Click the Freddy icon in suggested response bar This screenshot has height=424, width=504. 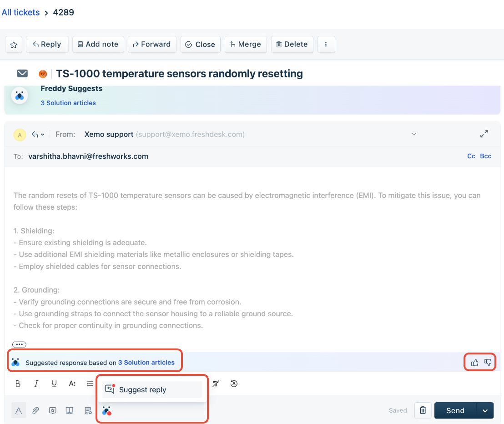15,362
